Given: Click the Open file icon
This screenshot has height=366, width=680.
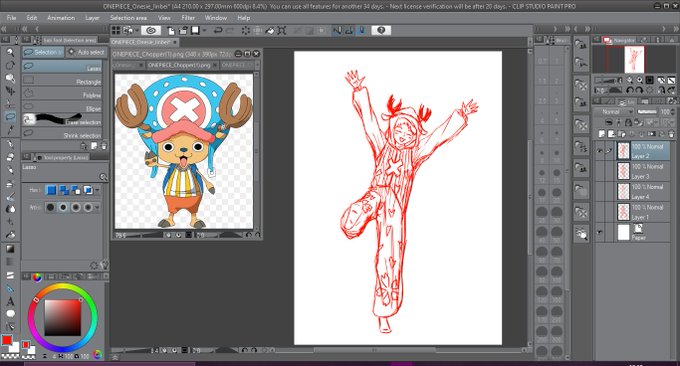Looking at the screenshot, I should (x=183, y=30).
